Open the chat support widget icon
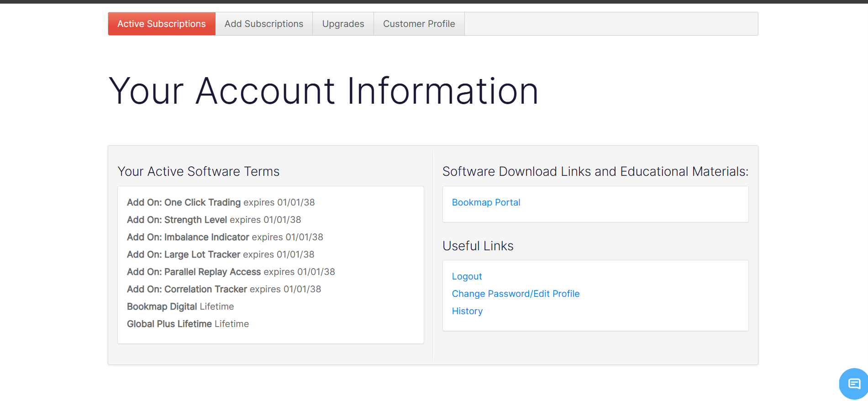868x401 pixels. pyautogui.click(x=854, y=384)
